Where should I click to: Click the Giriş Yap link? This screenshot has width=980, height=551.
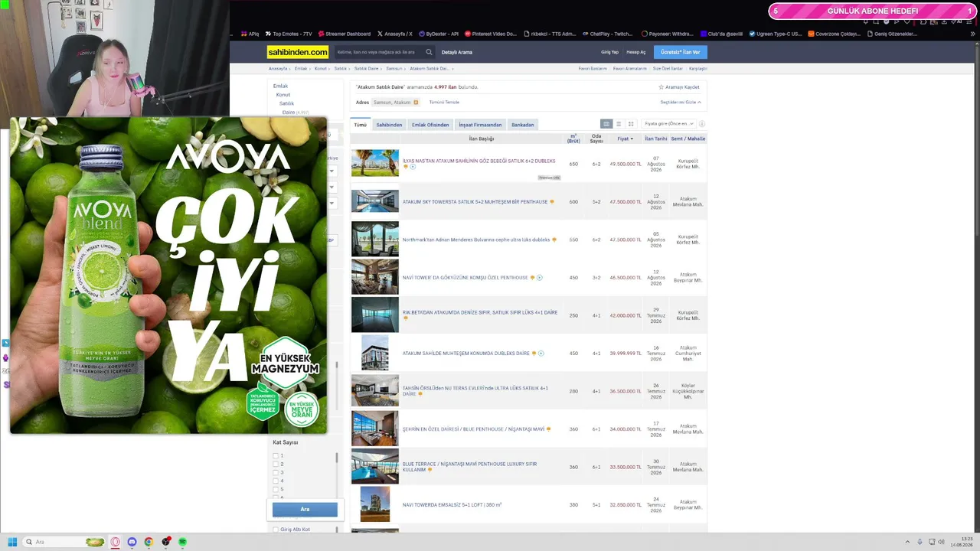click(609, 52)
